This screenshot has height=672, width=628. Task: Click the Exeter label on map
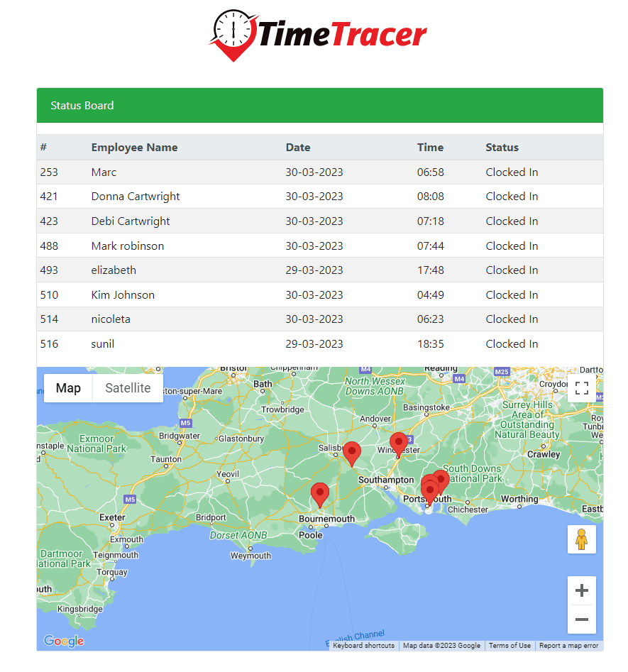click(112, 517)
